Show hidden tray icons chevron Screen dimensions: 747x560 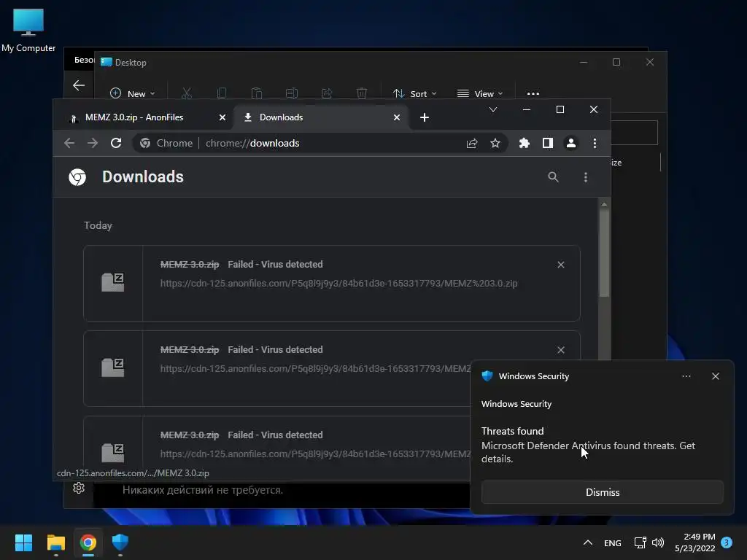[x=588, y=542]
